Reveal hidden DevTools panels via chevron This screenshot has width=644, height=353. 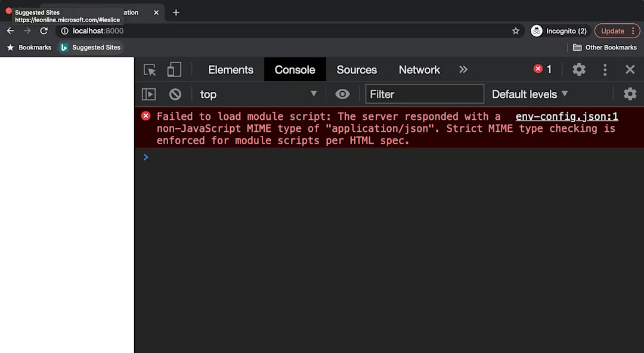coord(463,70)
